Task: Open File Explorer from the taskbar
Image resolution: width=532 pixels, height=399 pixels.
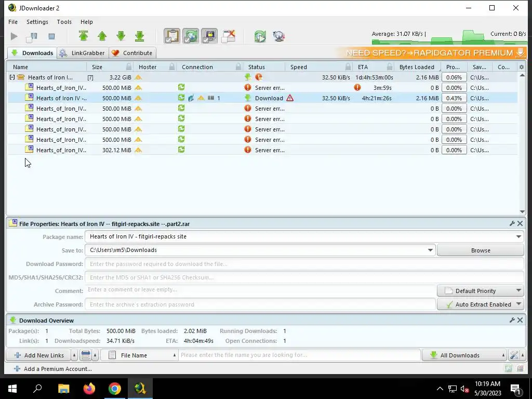Action: (63, 389)
